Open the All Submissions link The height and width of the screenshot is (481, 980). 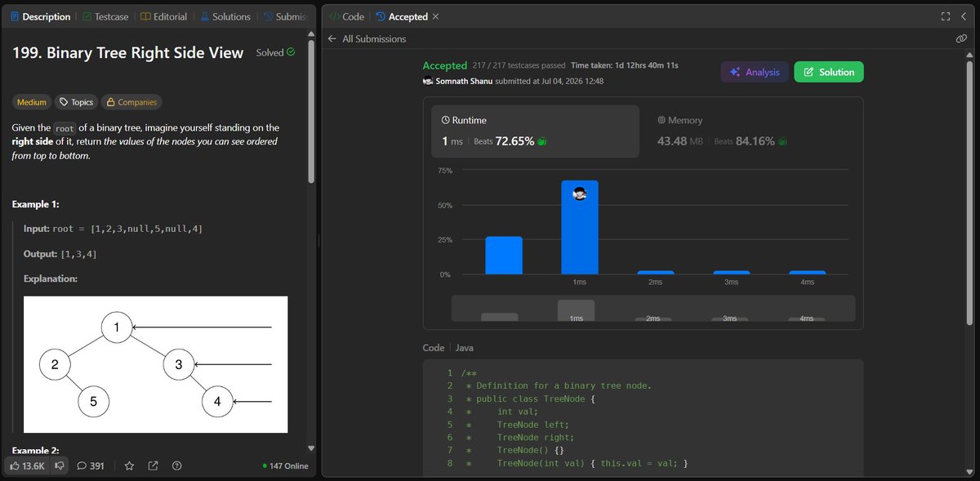(x=374, y=38)
